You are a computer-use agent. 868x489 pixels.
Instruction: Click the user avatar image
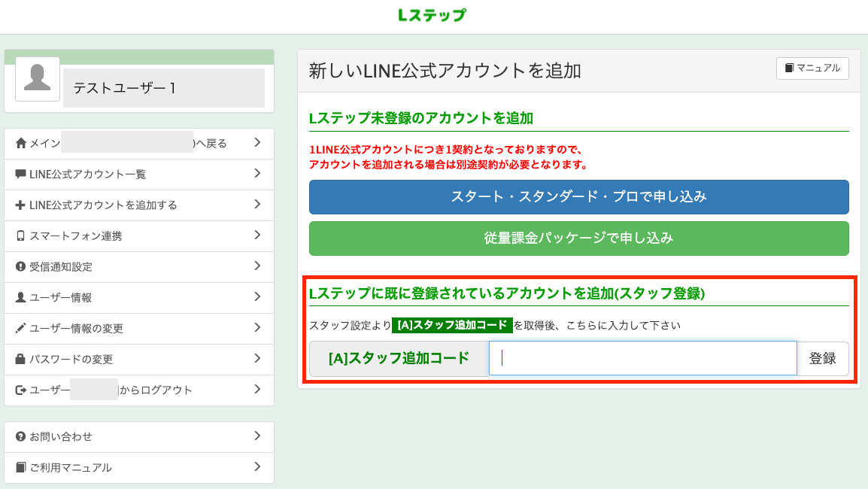[38, 79]
